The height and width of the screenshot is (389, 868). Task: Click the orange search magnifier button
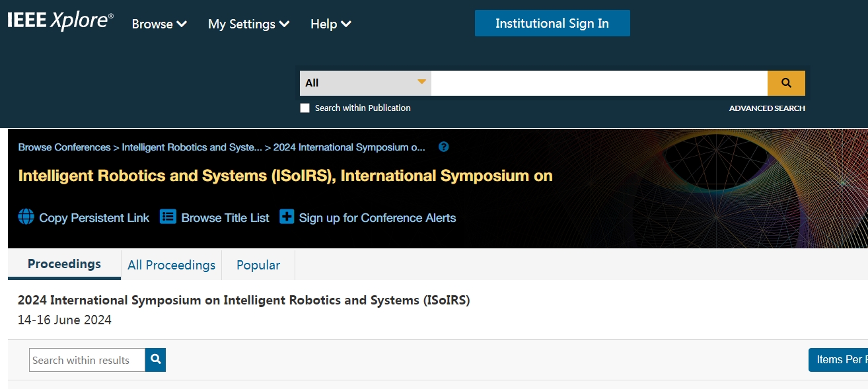coord(786,83)
